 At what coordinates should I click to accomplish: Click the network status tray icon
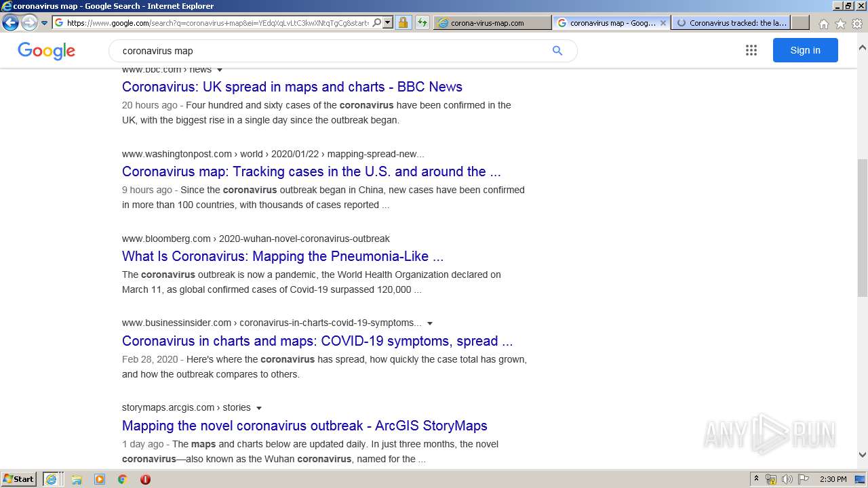(x=771, y=479)
